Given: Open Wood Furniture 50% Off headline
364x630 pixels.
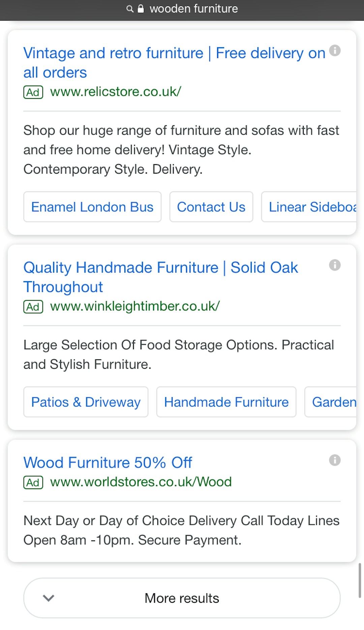Looking at the screenshot, I should [108, 462].
